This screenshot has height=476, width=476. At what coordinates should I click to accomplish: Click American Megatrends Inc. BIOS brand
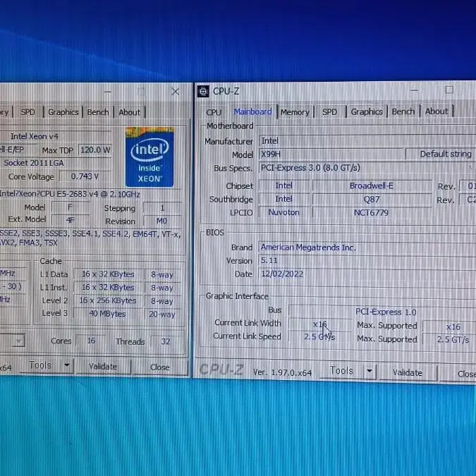367,248
